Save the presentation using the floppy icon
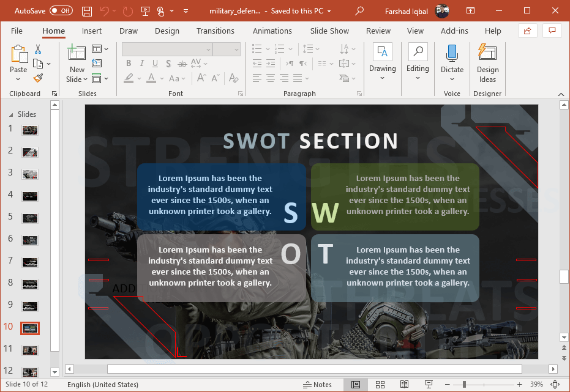Image resolution: width=570 pixels, height=392 pixels. tap(87, 11)
